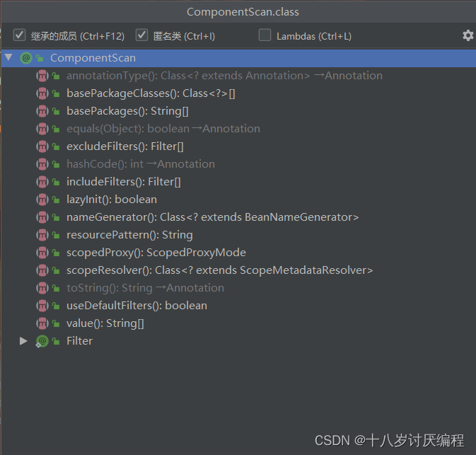The image size is (476, 455).
Task: Select the basePackages(): String[] member
Action: [127, 111]
